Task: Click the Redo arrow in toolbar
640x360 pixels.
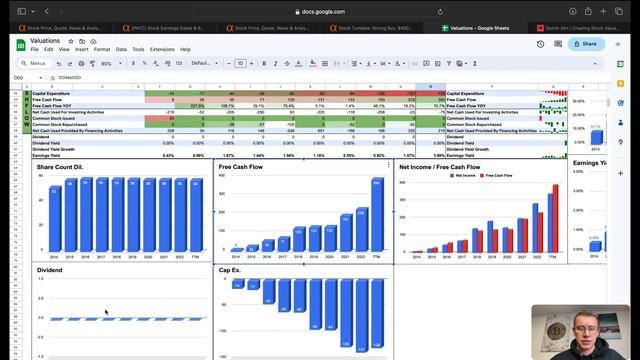Action: [x=70, y=64]
